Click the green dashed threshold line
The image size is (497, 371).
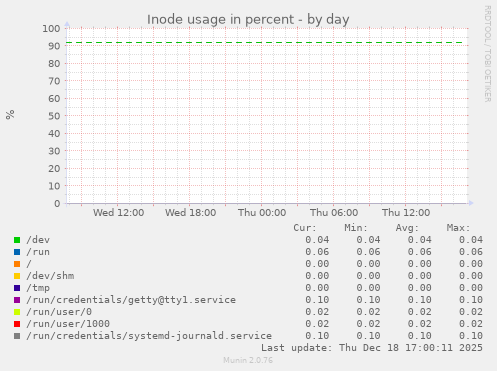pos(264,43)
